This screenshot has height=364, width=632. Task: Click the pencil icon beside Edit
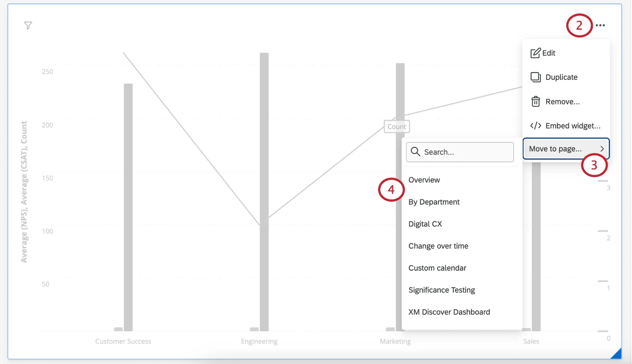pos(535,53)
